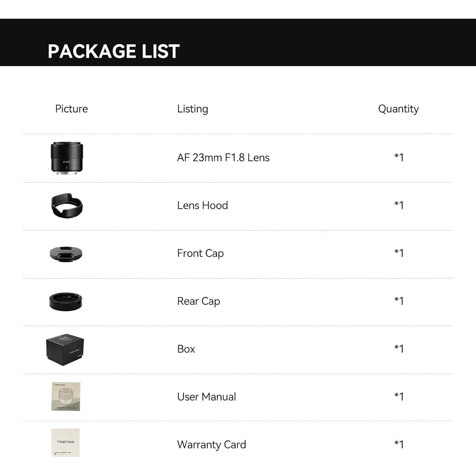Click the lens hood picture
This screenshot has height=476, width=476.
coord(67,206)
